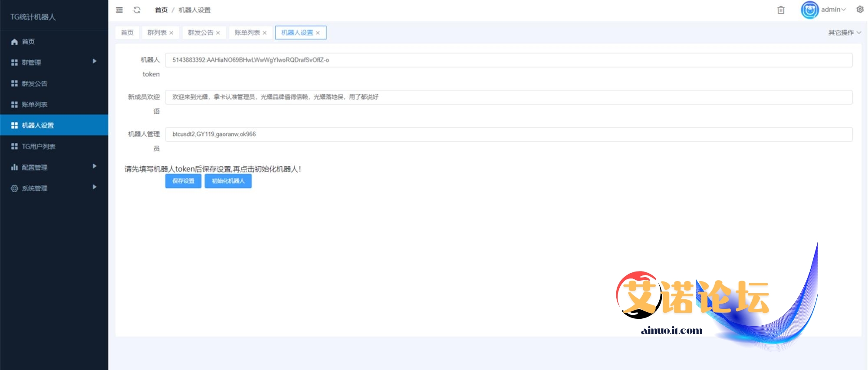
Task: Open the settings gear icon
Action: pyautogui.click(x=860, y=10)
